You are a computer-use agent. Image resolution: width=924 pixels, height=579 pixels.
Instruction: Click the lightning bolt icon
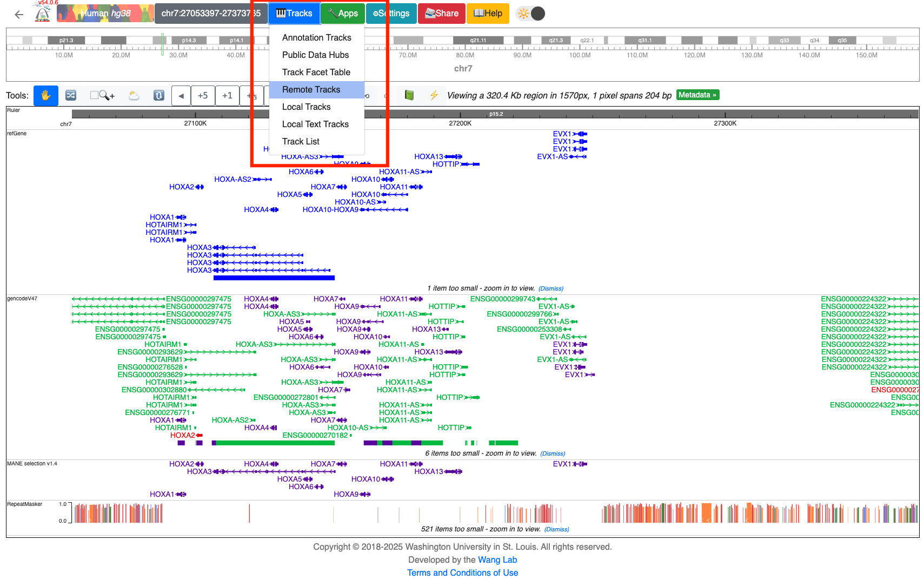434,95
